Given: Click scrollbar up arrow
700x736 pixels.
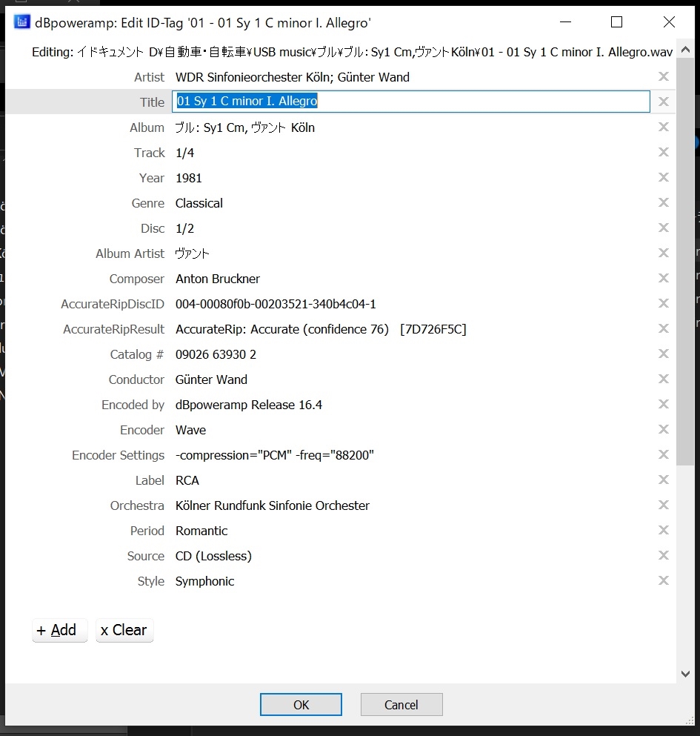Looking at the screenshot, I should [x=685, y=49].
